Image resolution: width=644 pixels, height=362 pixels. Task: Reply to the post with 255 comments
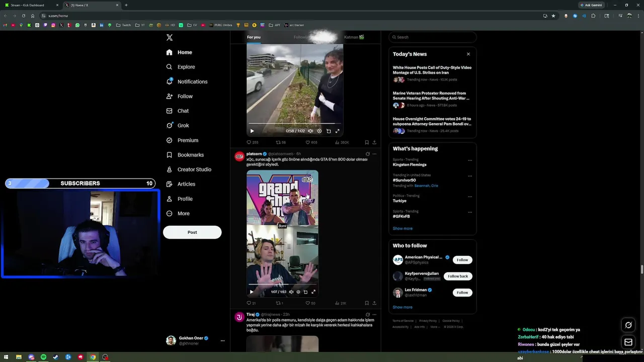click(252, 142)
